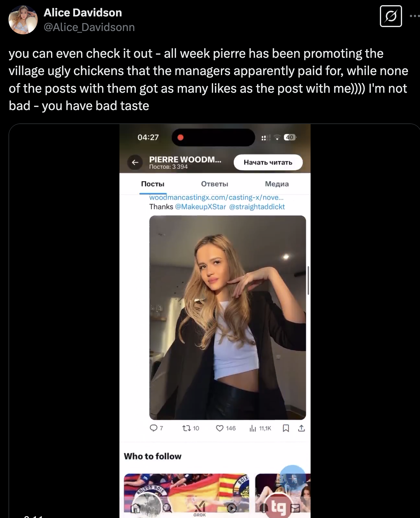This screenshot has width=420, height=518.
Task: Like the post with the 146 heart
Action: pyautogui.click(x=220, y=428)
